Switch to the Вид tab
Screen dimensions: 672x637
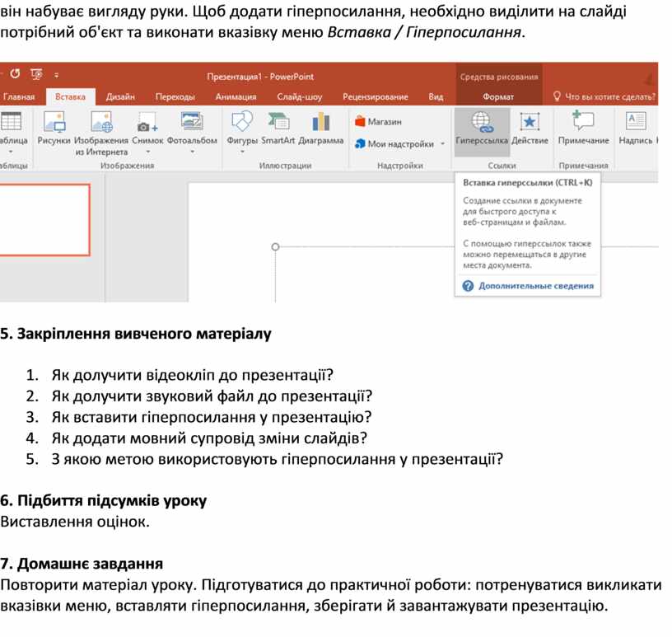(436, 97)
